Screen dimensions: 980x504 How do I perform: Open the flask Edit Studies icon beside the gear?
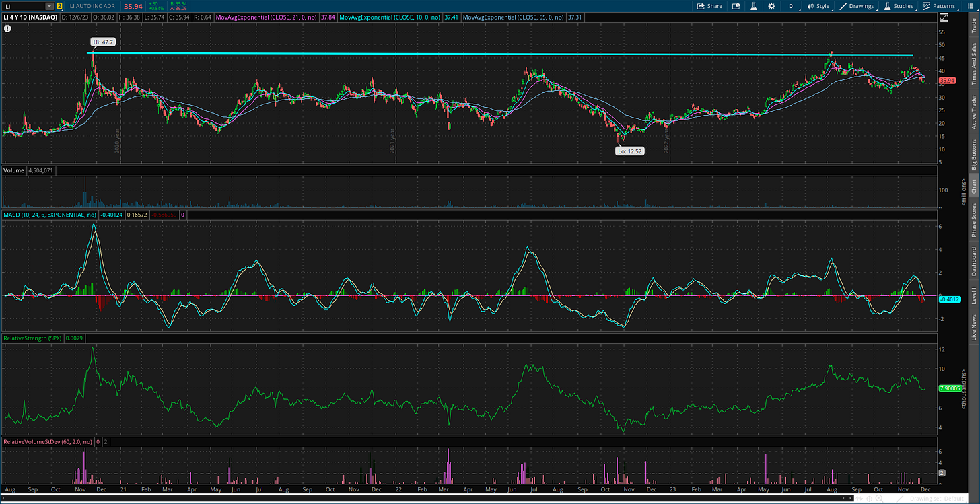(754, 6)
